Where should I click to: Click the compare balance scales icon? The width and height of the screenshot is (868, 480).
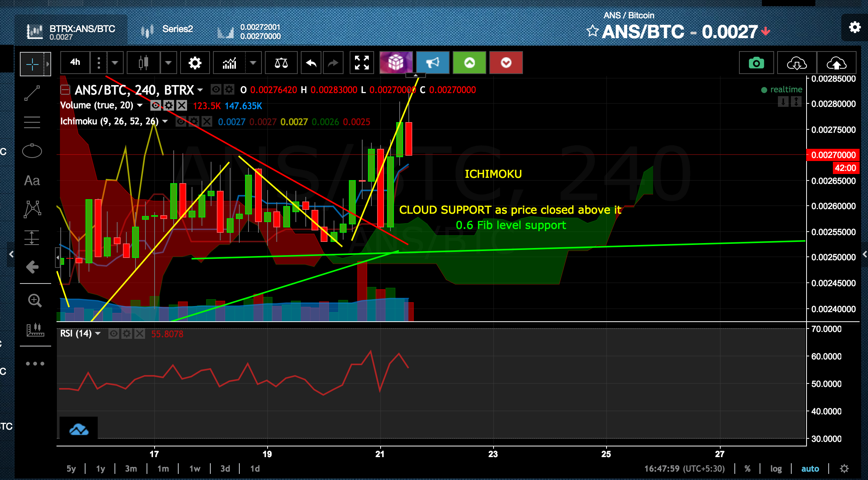click(281, 63)
